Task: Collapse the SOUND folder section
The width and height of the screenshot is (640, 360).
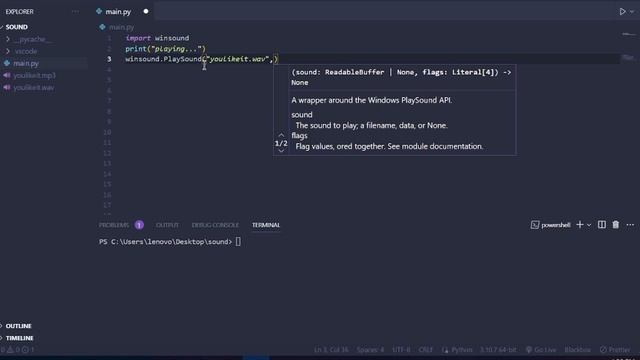Action: click(x=16, y=27)
